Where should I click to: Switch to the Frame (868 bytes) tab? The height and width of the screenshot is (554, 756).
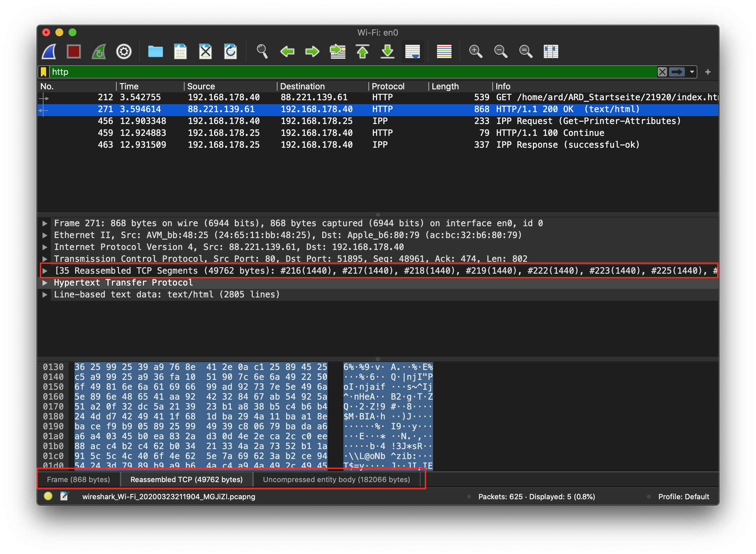[x=78, y=479]
